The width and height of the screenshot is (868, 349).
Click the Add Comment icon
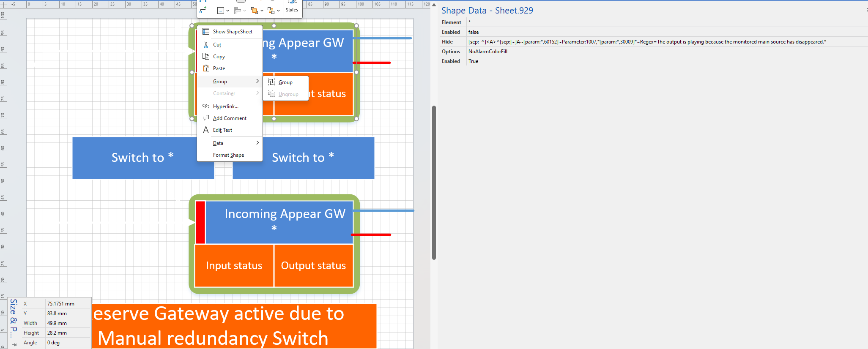(x=206, y=118)
